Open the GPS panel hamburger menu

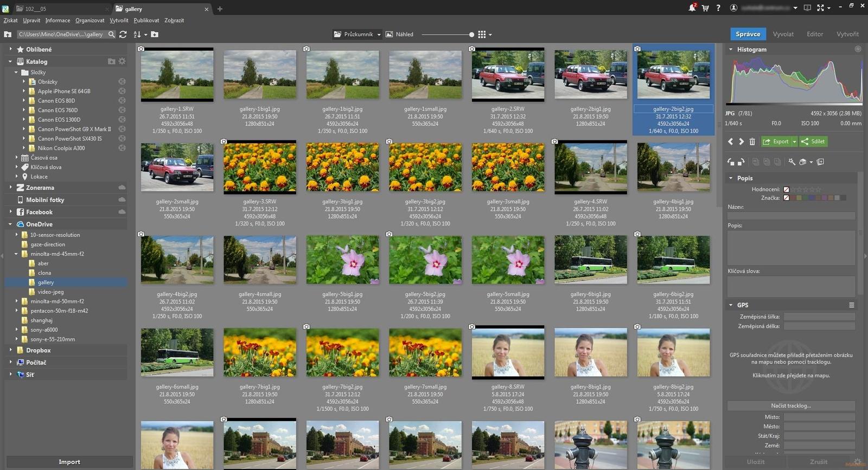[x=852, y=305]
